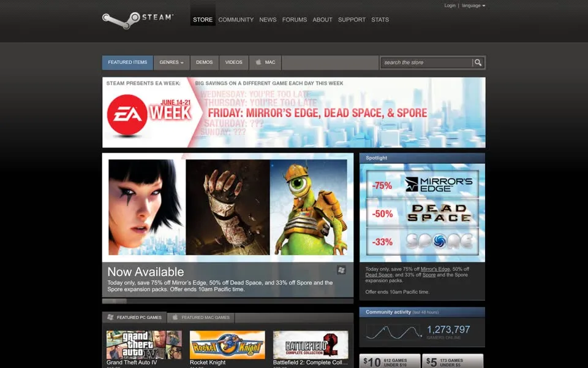Click Dead Space logo in Spotlight
The image size is (588, 368).
(x=439, y=213)
